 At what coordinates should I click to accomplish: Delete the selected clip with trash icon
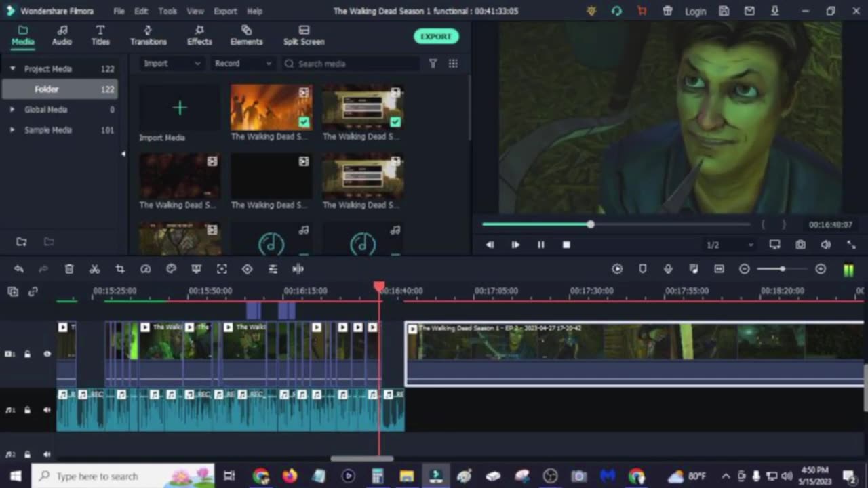click(68, 269)
